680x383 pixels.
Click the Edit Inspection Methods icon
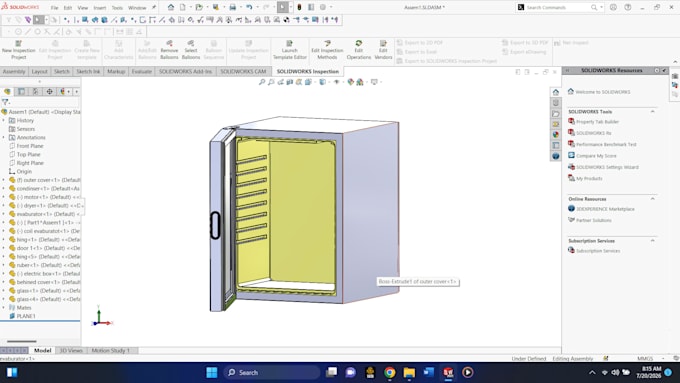pos(327,50)
